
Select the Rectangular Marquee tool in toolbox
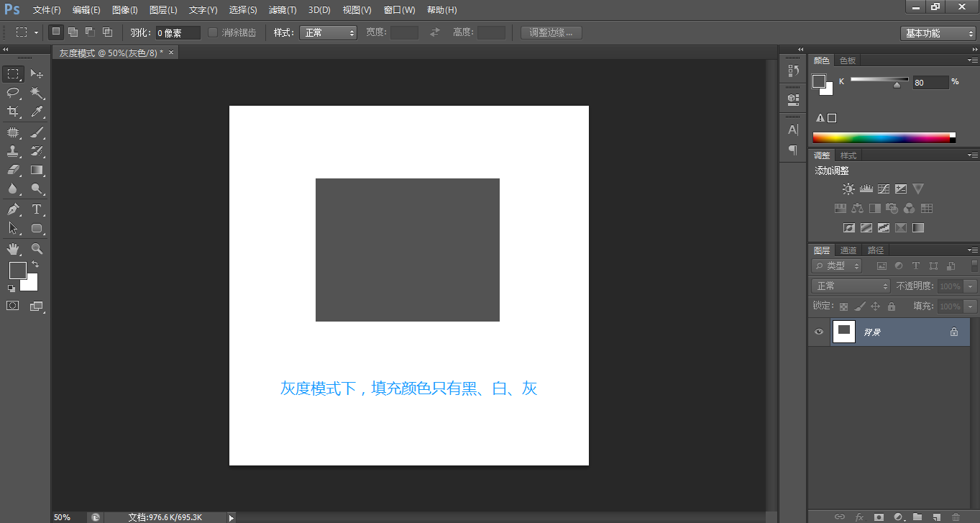pos(13,74)
